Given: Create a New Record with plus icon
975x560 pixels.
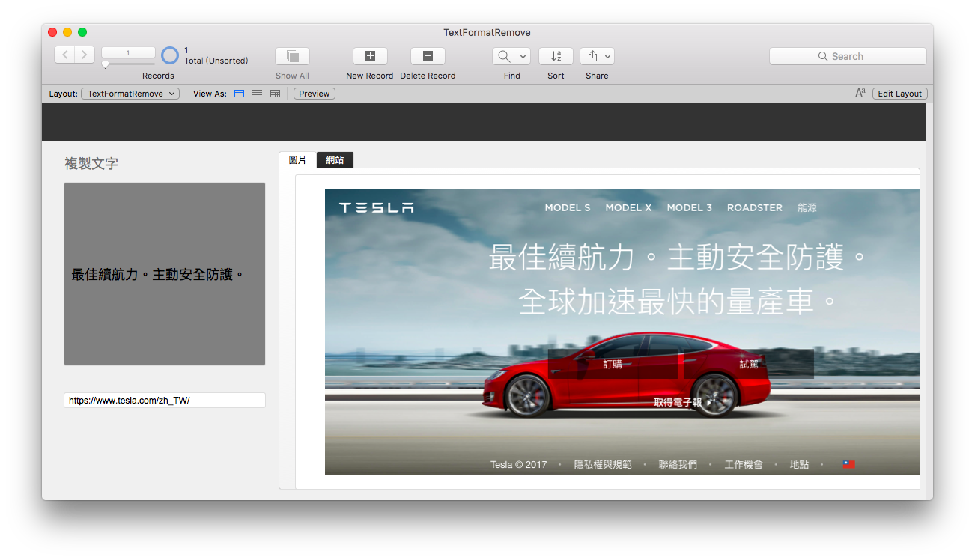Looking at the screenshot, I should [370, 56].
